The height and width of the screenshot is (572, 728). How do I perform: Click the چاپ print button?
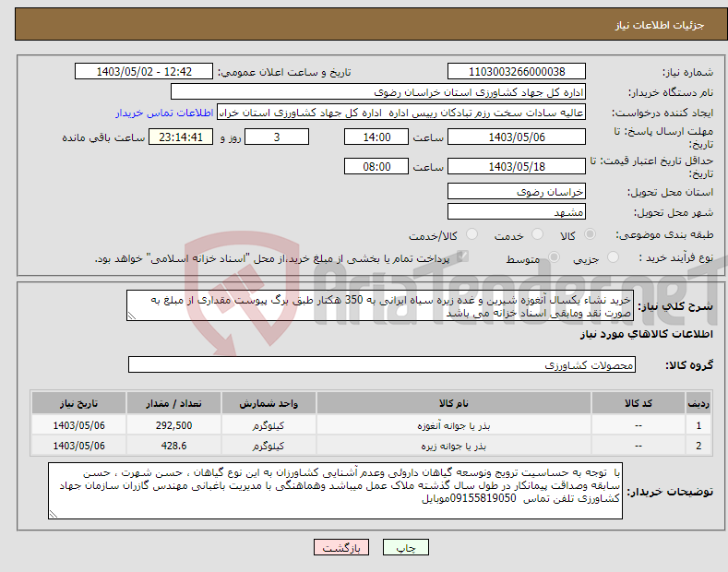(x=406, y=548)
